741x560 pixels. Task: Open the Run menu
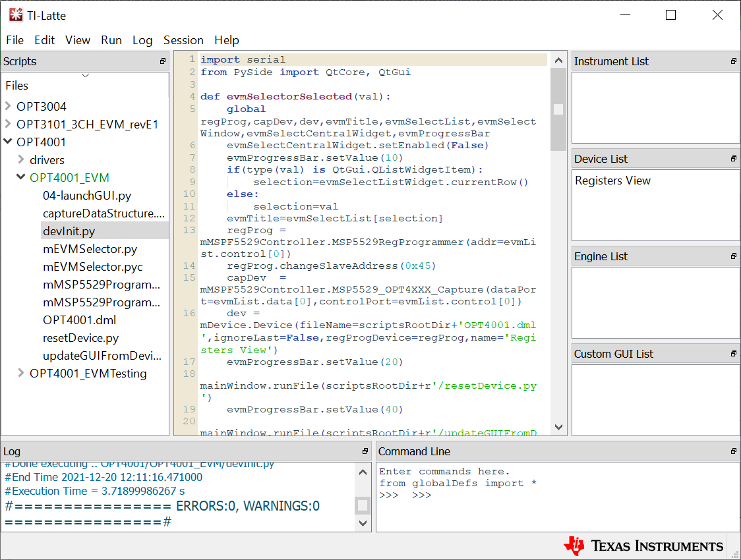pos(111,40)
